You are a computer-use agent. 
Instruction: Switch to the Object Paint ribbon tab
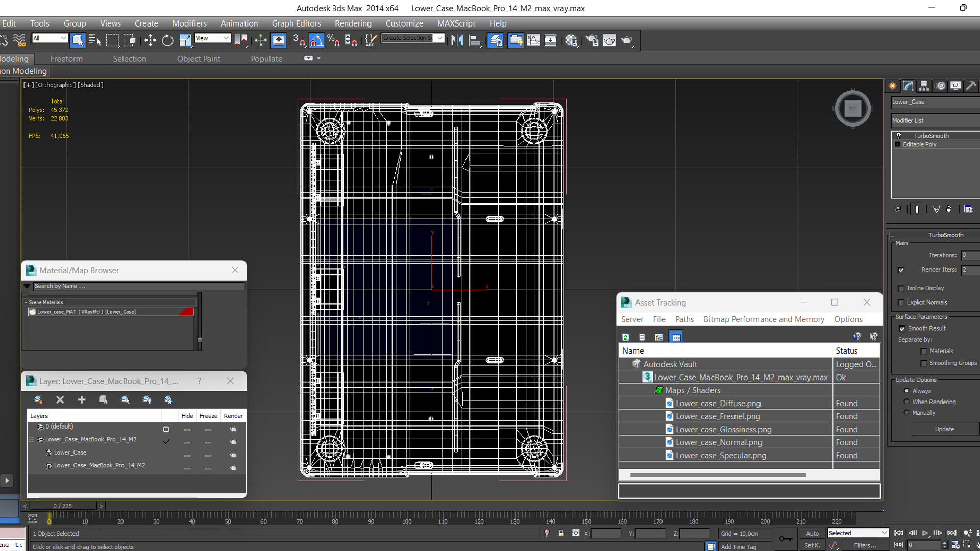click(199, 59)
